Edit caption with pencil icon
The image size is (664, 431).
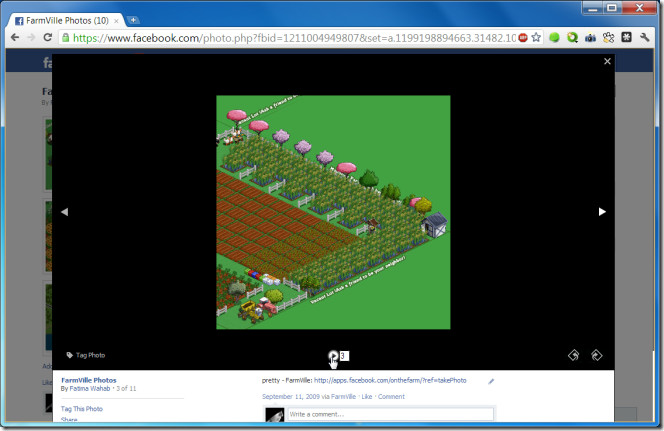coord(491,381)
